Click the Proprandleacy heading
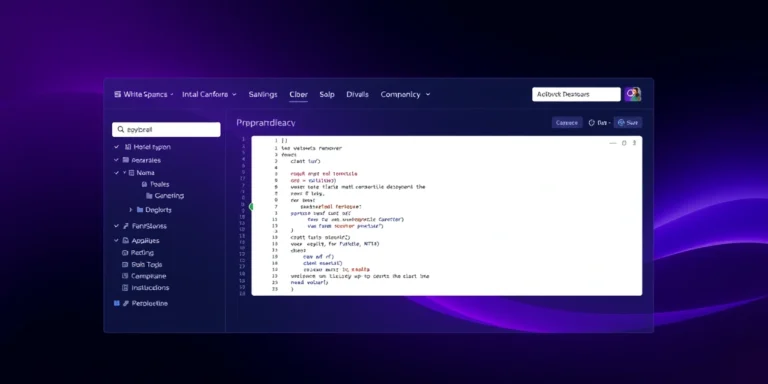The image size is (768, 384). [265, 123]
